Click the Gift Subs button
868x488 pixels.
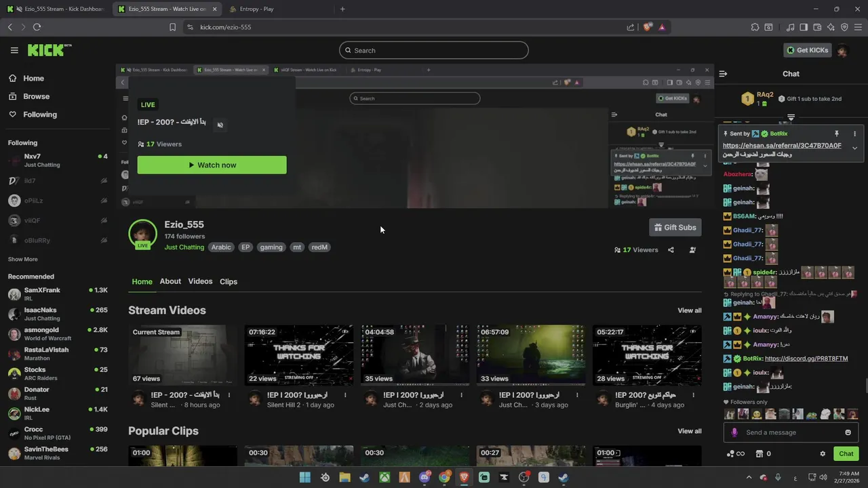coord(675,228)
